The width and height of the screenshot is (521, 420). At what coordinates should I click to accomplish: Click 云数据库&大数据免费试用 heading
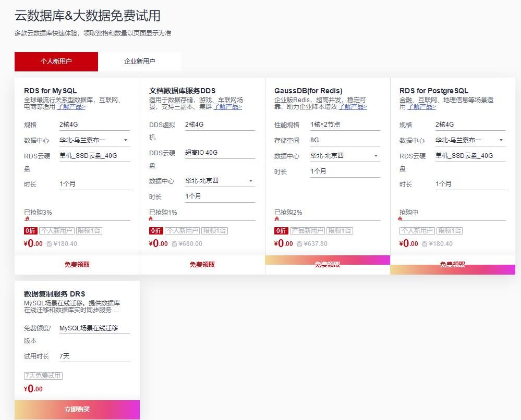pyautogui.click(x=88, y=16)
